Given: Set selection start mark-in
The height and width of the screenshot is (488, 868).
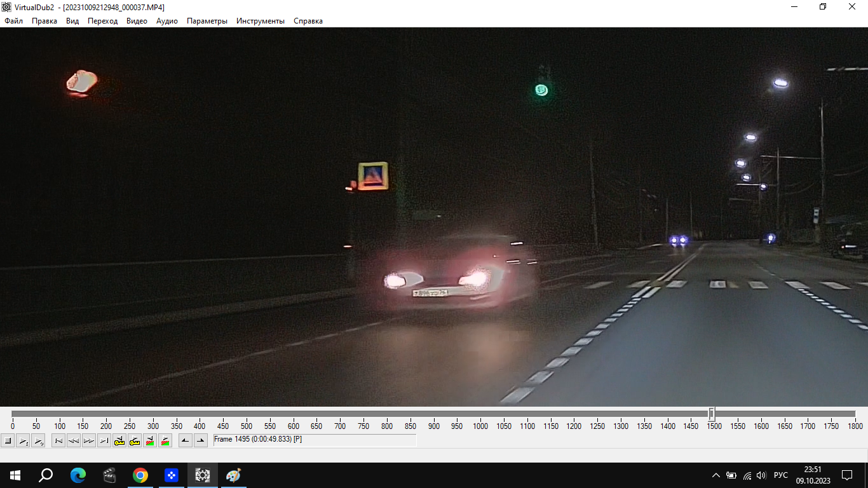Looking at the screenshot, I should click(186, 440).
